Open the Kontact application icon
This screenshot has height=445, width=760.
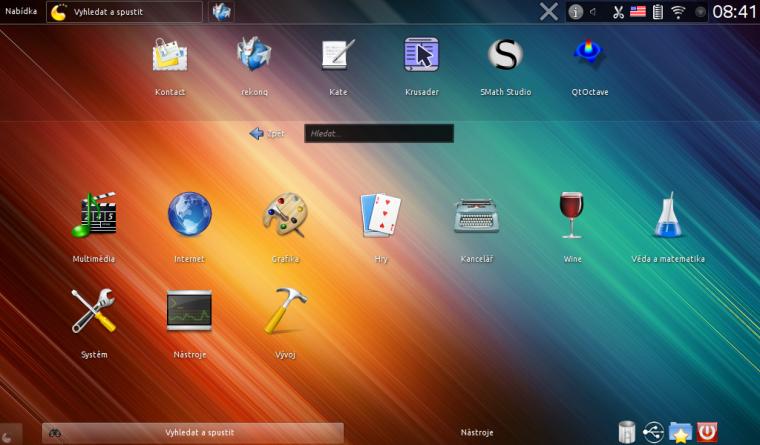click(170, 56)
